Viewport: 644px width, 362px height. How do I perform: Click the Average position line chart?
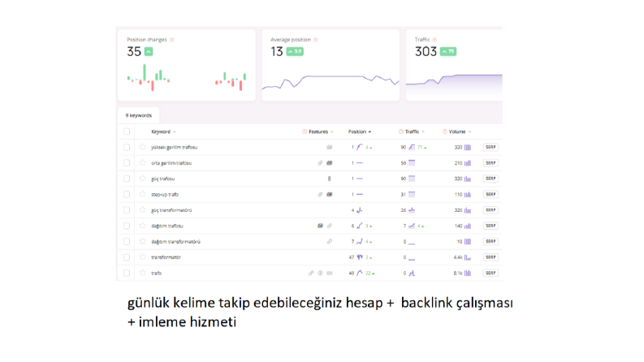(x=331, y=82)
